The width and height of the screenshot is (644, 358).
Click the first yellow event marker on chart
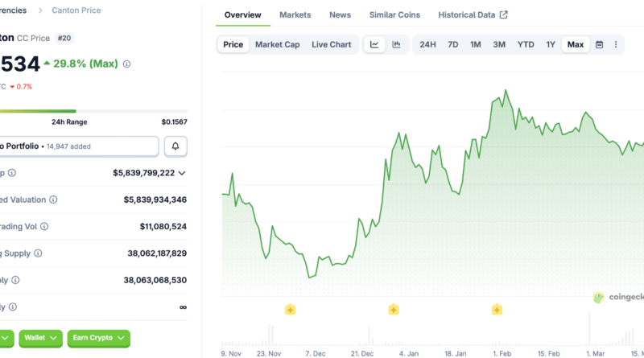pyautogui.click(x=290, y=310)
